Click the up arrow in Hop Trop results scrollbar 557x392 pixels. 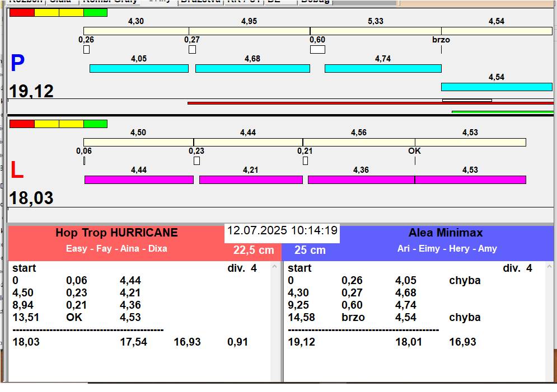[x=274, y=266]
